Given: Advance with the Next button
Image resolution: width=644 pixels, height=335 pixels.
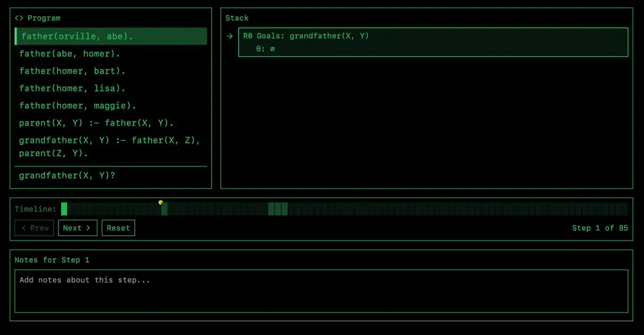Looking at the screenshot, I should [x=78, y=228].
